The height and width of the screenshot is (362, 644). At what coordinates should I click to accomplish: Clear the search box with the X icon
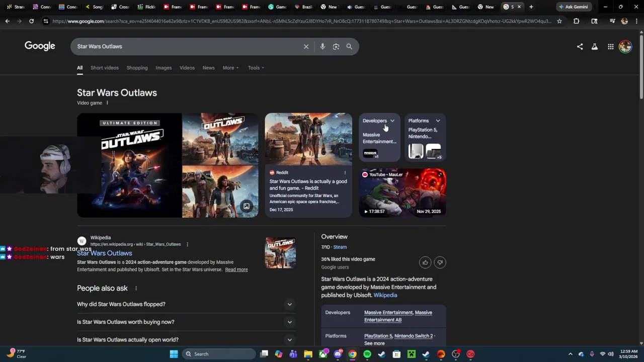pyautogui.click(x=306, y=46)
